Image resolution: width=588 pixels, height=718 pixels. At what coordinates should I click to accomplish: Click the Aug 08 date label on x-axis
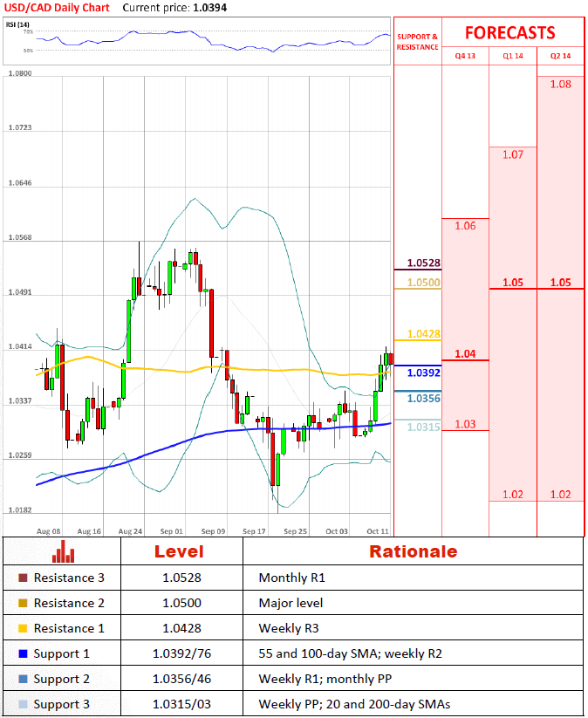point(48,531)
